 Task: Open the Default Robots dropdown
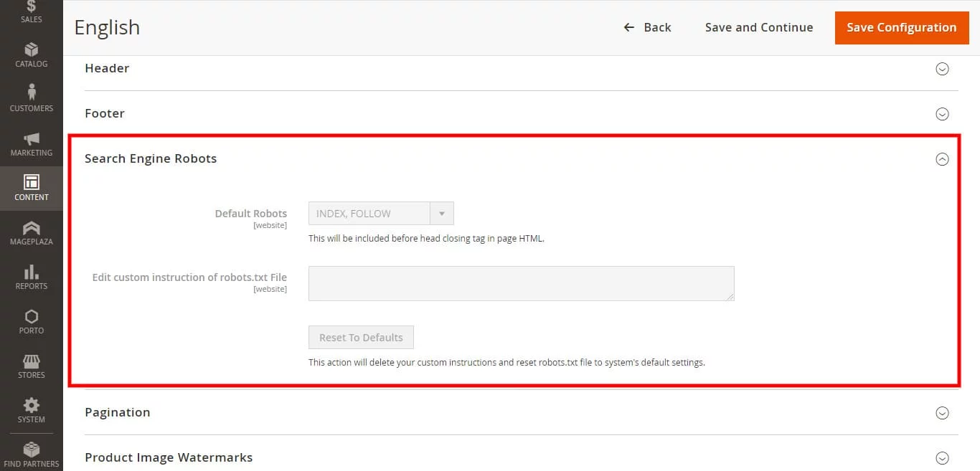click(381, 214)
